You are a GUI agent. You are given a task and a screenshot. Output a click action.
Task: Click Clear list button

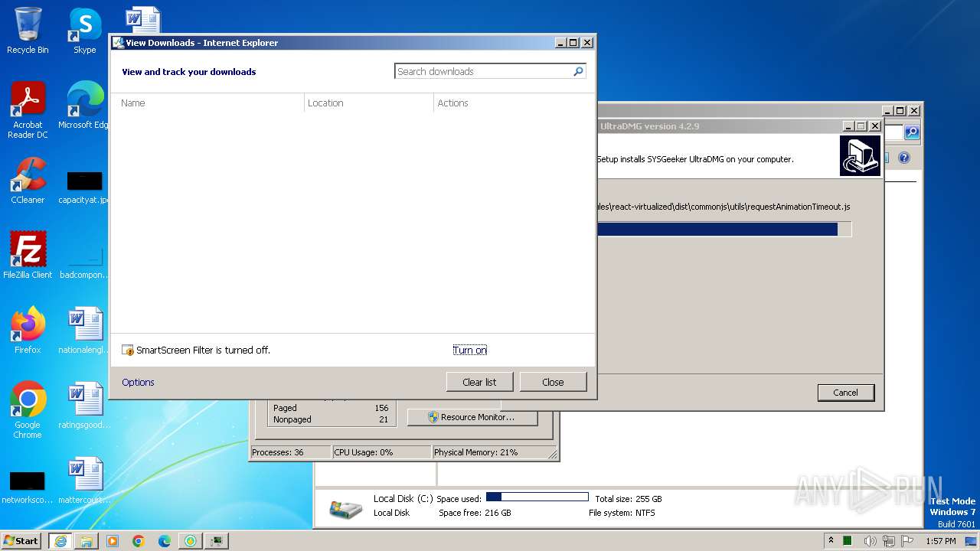(x=479, y=382)
